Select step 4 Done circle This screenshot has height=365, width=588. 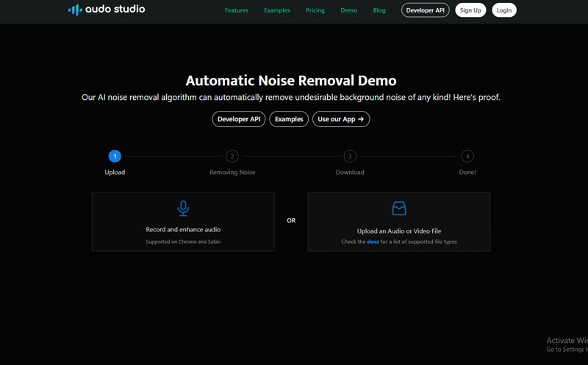tap(467, 156)
